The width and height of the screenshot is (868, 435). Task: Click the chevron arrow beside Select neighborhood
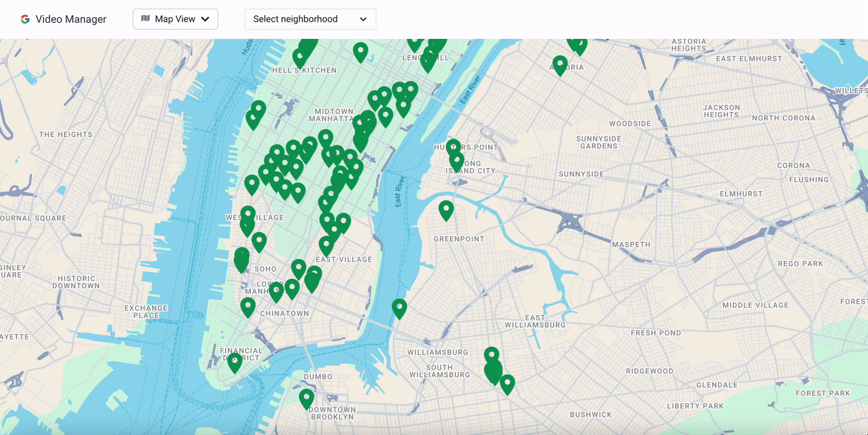[x=363, y=19]
